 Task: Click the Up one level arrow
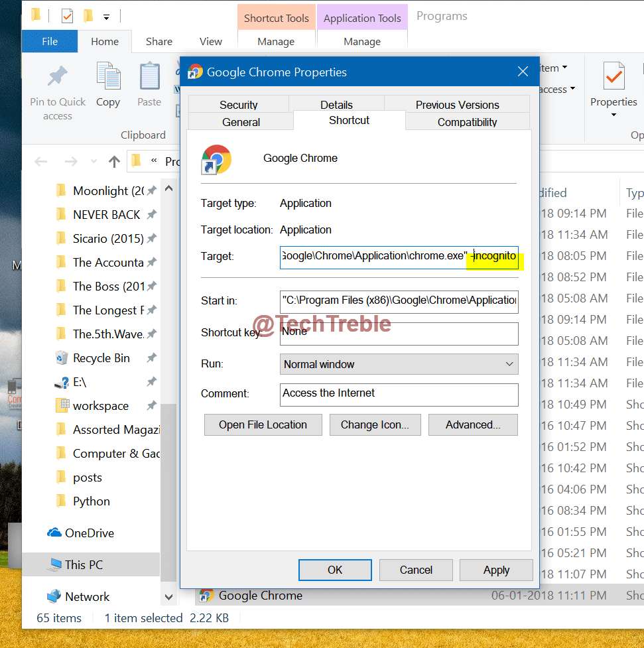pyautogui.click(x=114, y=161)
